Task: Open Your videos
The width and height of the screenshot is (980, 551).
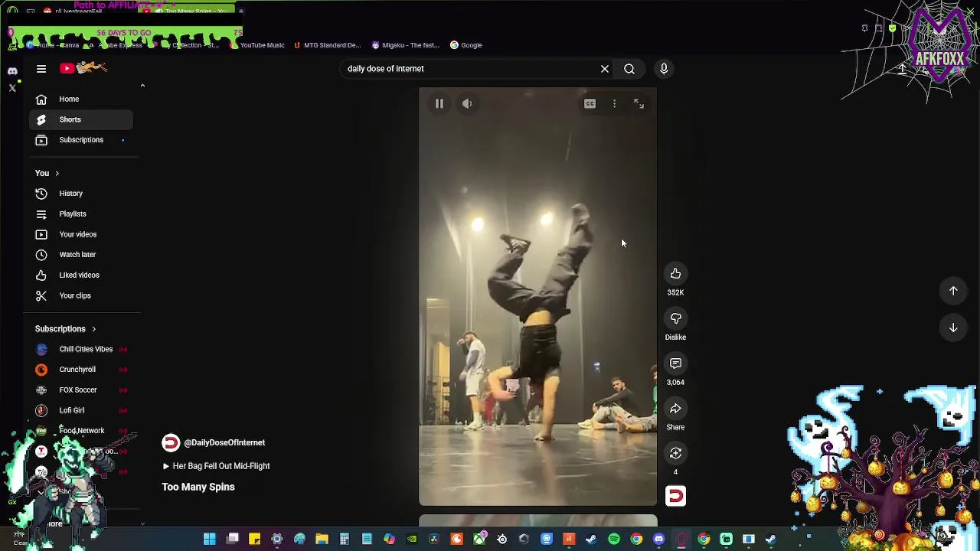Action: tap(81, 234)
